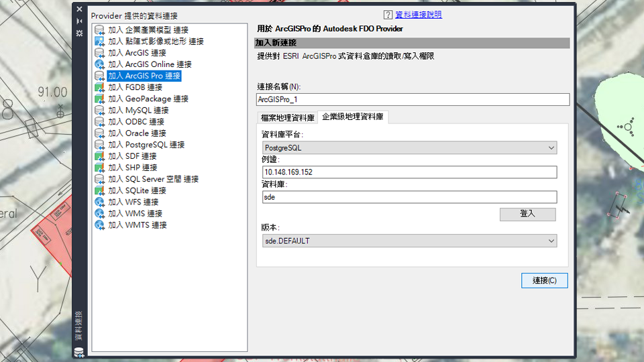644x362 pixels.
Task: Select 加入 ArcGIS Pro 連接
Action: pos(144,76)
